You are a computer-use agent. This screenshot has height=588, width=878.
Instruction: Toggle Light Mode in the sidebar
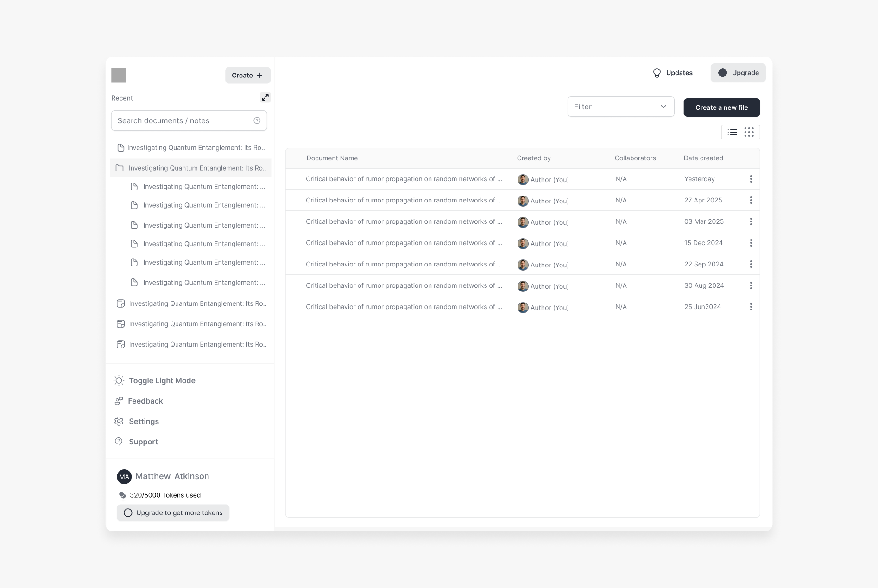(155, 380)
